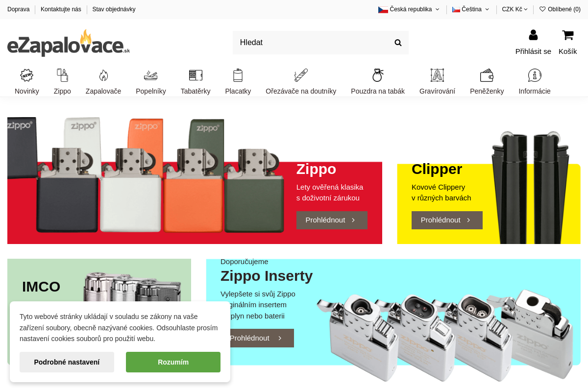The height and width of the screenshot is (392, 588).
Task: Click the Clipper heading text
Action: point(437,169)
